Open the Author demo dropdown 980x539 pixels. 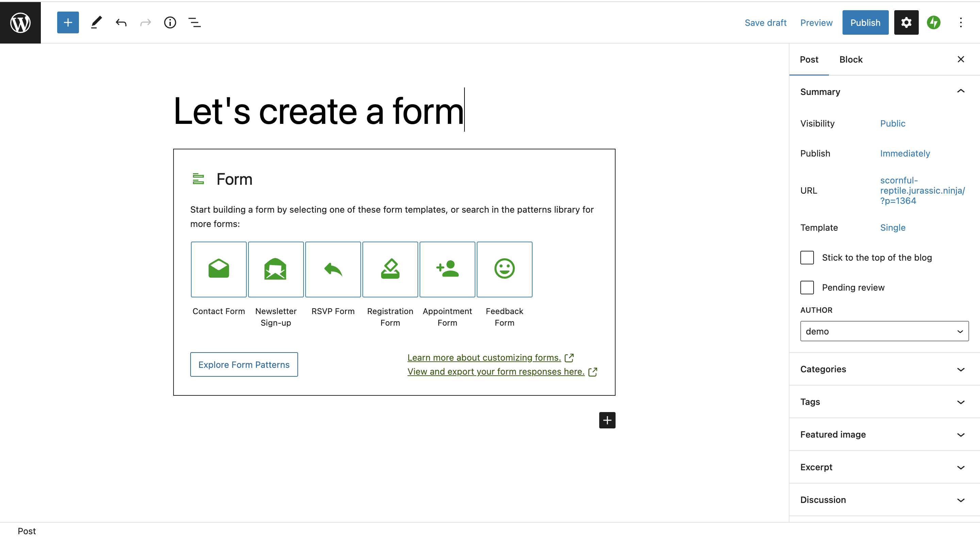point(884,331)
